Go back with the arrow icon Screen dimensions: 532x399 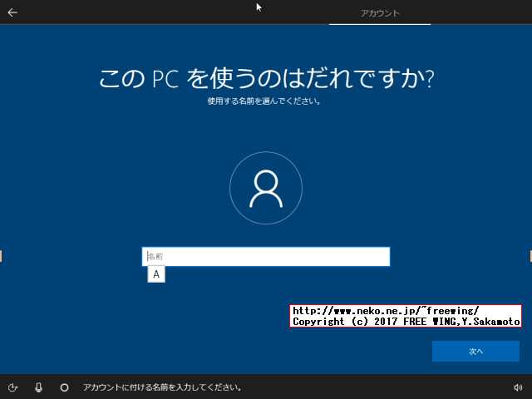[x=12, y=12]
